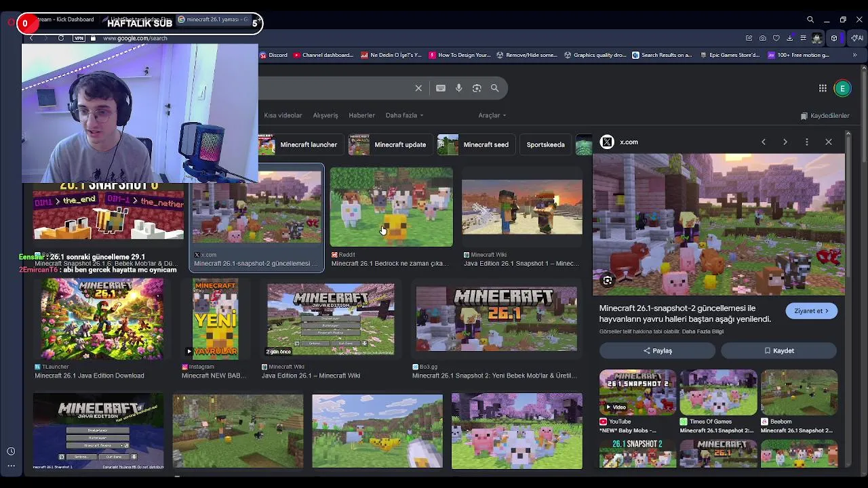Select the Sportskeeda suggestion chip

point(545,144)
